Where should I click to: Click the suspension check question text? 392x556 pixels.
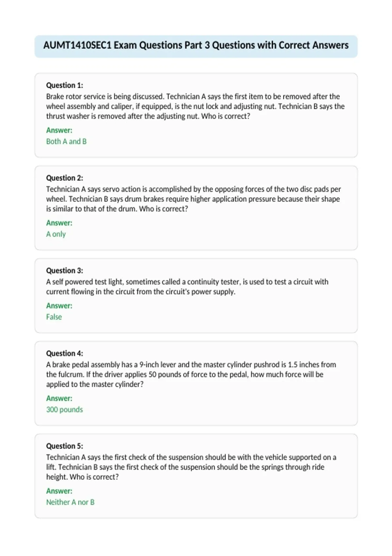191,467
